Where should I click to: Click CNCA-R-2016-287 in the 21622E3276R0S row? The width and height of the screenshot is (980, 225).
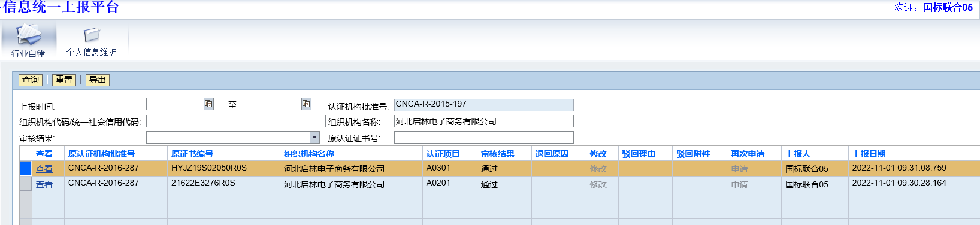pos(104,183)
